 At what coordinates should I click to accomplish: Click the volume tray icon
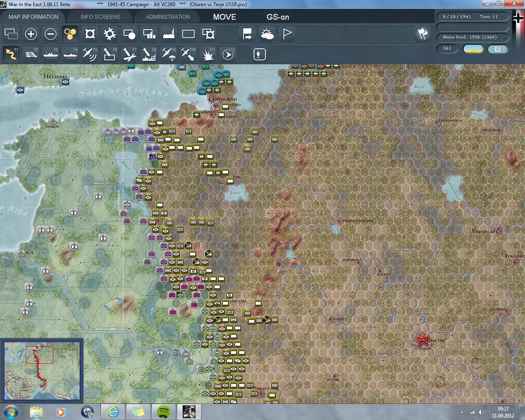(x=482, y=412)
